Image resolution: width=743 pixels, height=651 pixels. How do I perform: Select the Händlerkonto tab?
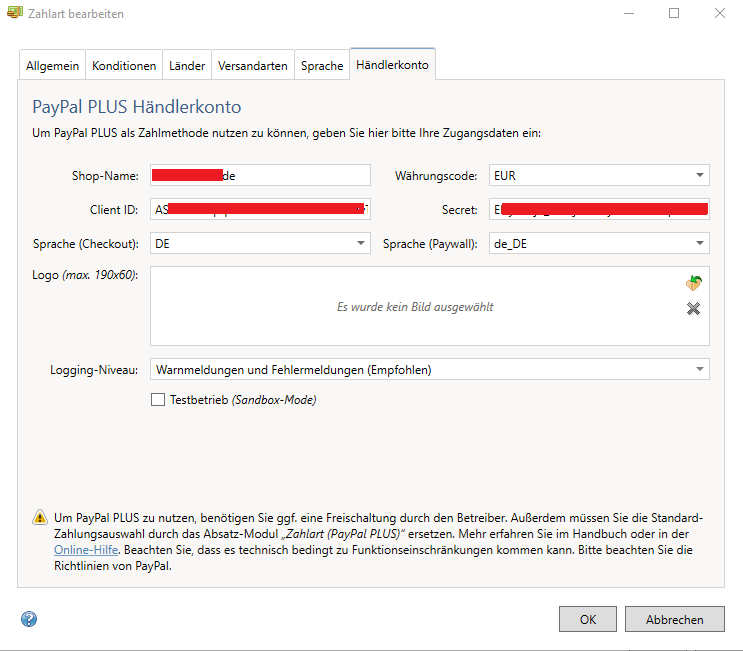392,64
